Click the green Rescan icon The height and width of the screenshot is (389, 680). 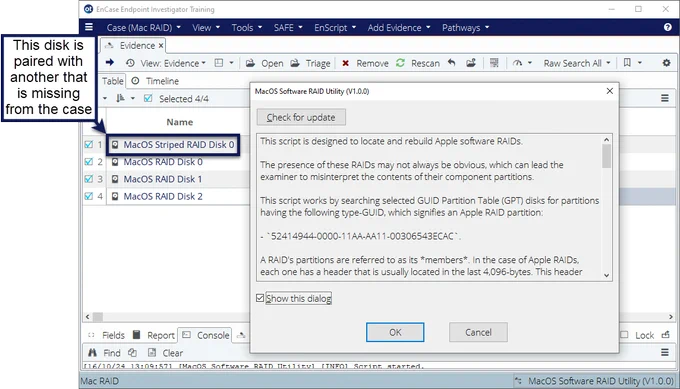(x=400, y=63)
